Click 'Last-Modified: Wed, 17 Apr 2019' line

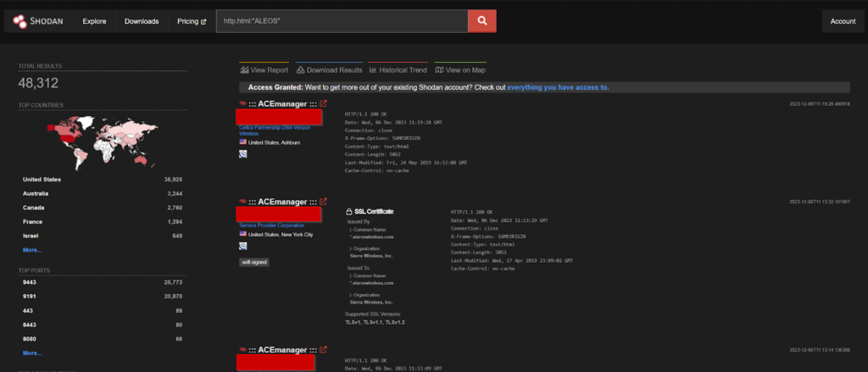coord(511,260)
